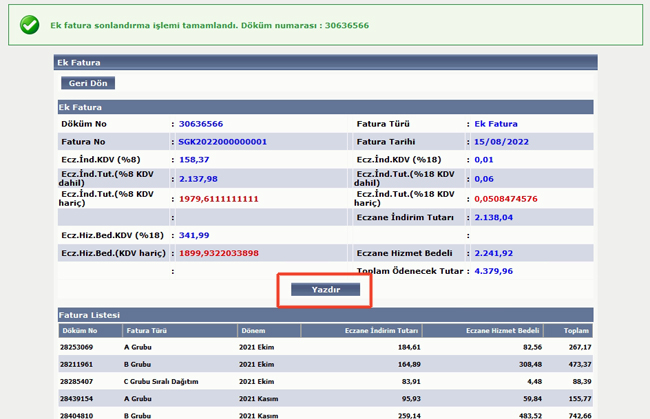Select invoice date 15/08/2022
Viewport: 650px width, 419px height.
(501, 142)
